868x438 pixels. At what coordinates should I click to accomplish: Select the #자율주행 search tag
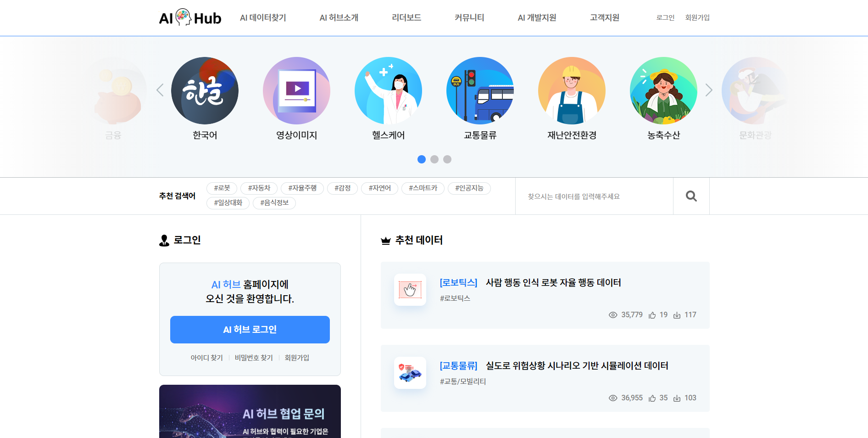[301, 188]
